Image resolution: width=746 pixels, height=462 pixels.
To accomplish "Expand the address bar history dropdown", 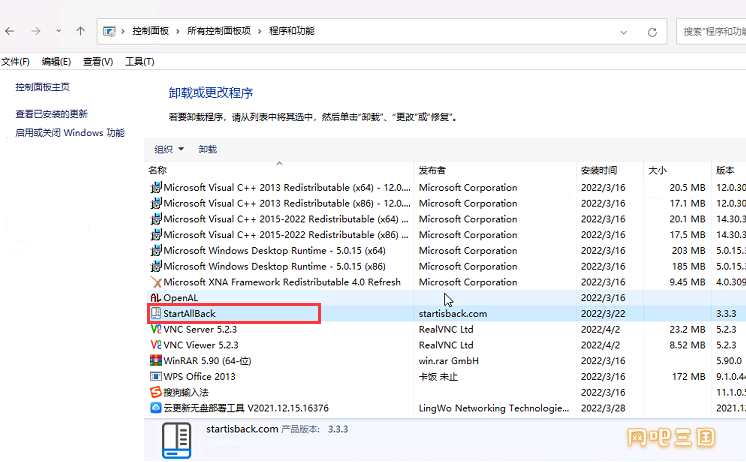I will pos(623,32).
